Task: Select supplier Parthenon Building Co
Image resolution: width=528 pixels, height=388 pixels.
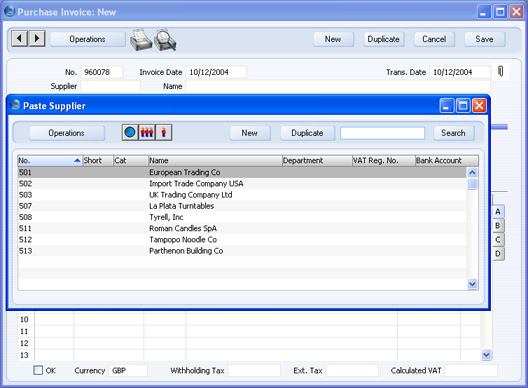Action: (x=242, y=251)
